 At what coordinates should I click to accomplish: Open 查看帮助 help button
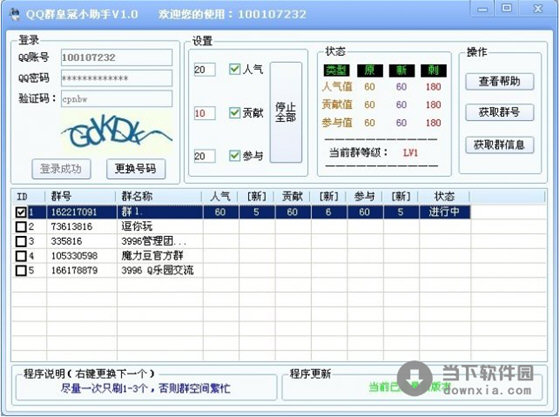click(x=500, y=81)
